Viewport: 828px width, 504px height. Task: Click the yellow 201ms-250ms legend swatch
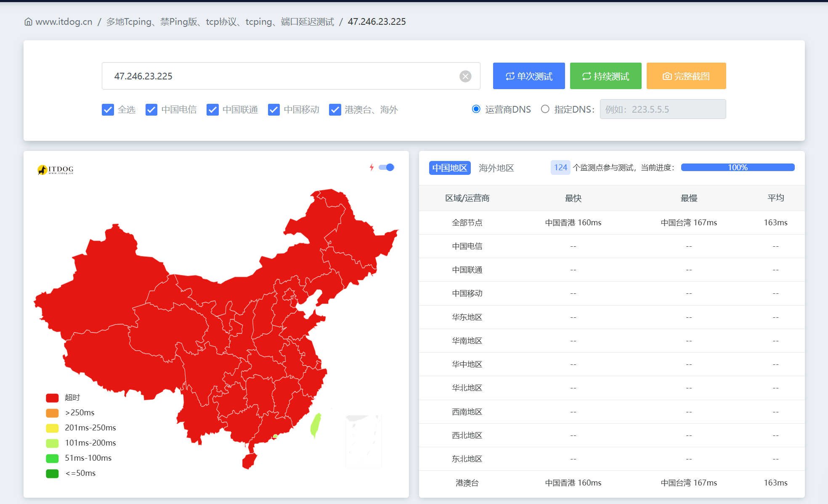52,428
